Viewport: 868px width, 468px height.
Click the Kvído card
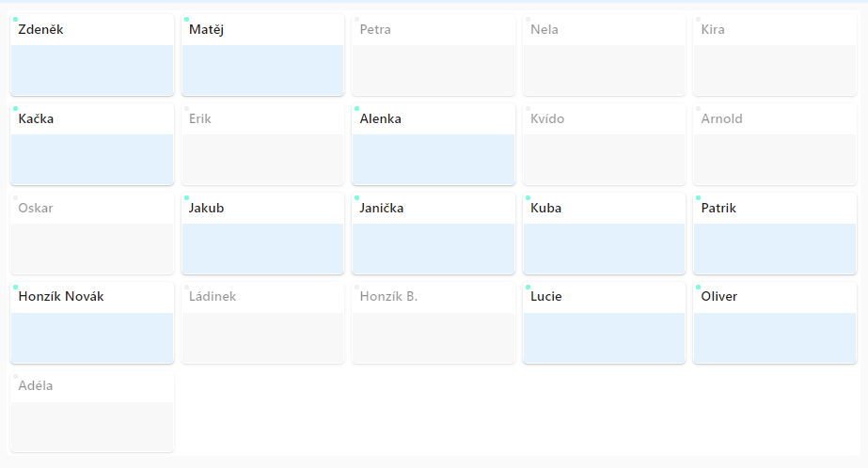(604, 145)
